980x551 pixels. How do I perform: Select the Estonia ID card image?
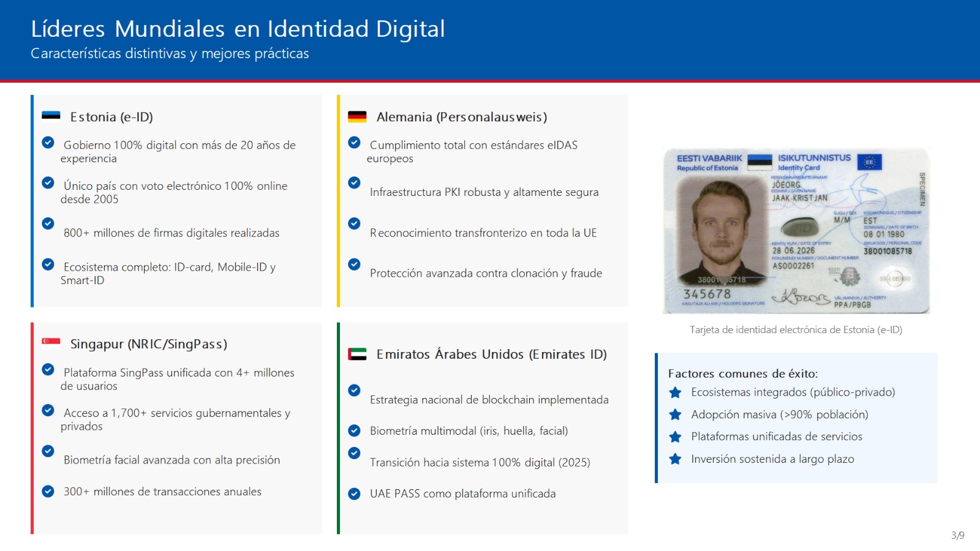click(x=796, y=231)
